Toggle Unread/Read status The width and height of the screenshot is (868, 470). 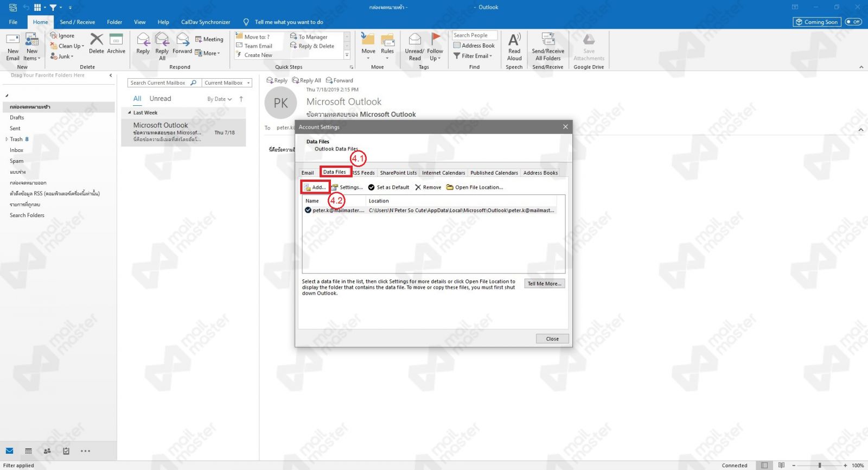pyautogui.click(x=414, y=47)
